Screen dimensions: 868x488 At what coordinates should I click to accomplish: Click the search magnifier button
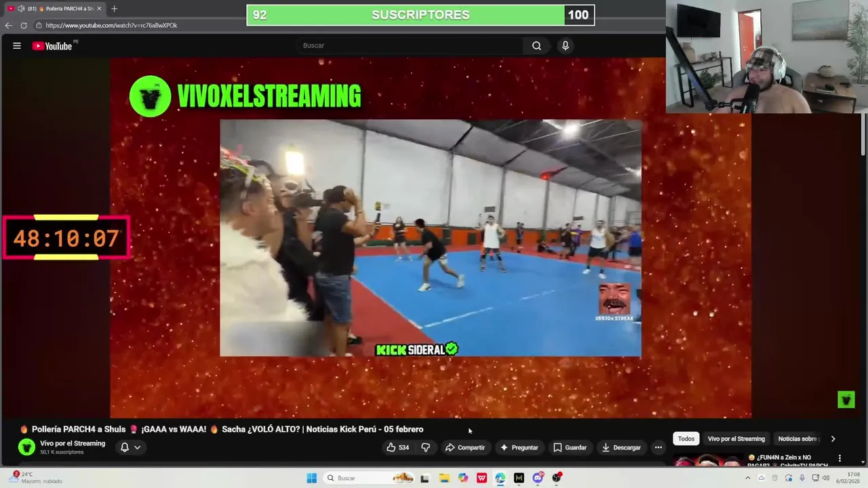point(536,45)
